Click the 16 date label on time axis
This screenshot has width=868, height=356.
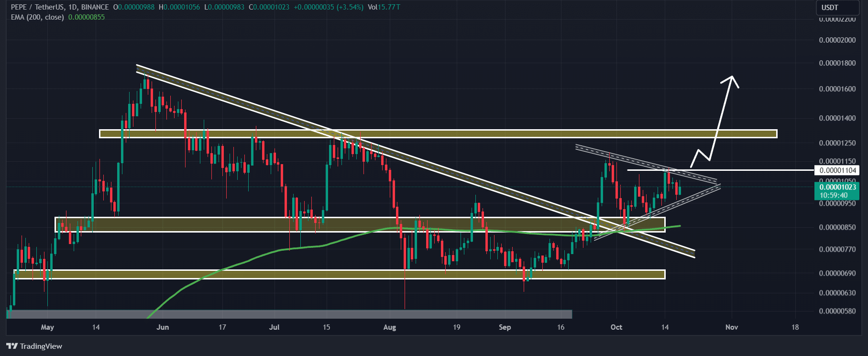pyautogui.click(x=561, y=327)
